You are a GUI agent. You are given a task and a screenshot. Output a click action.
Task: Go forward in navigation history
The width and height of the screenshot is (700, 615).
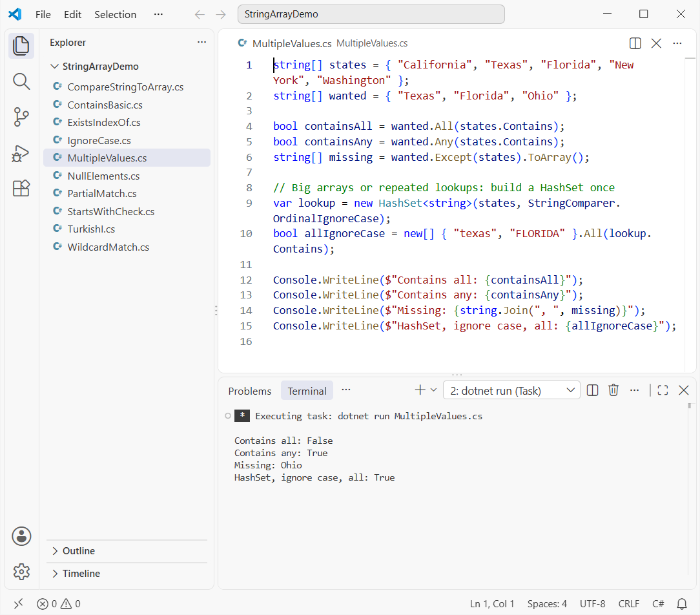[221, 14]
